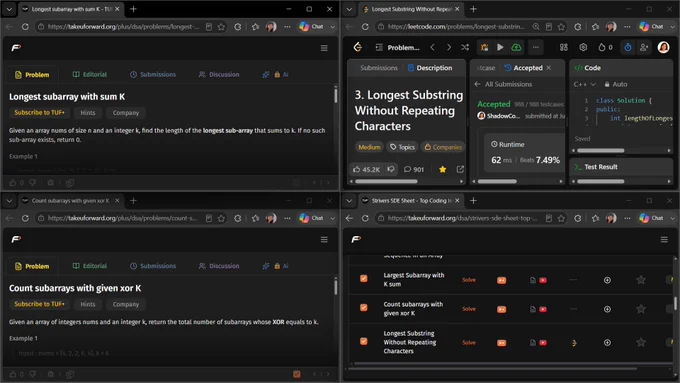Viewport: 680px width, 383px height.
Task: Add note plus icon for Largest Subarray with K sum
Action: 607,280
